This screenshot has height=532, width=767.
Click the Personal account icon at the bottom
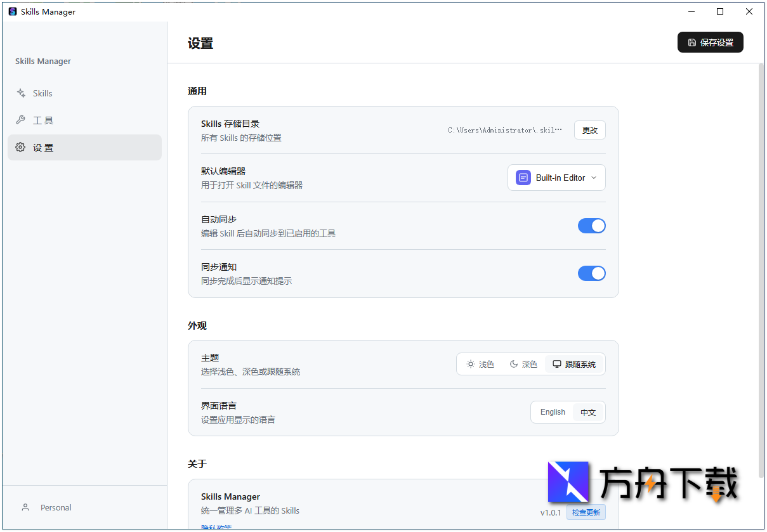(x=25, y=507)
